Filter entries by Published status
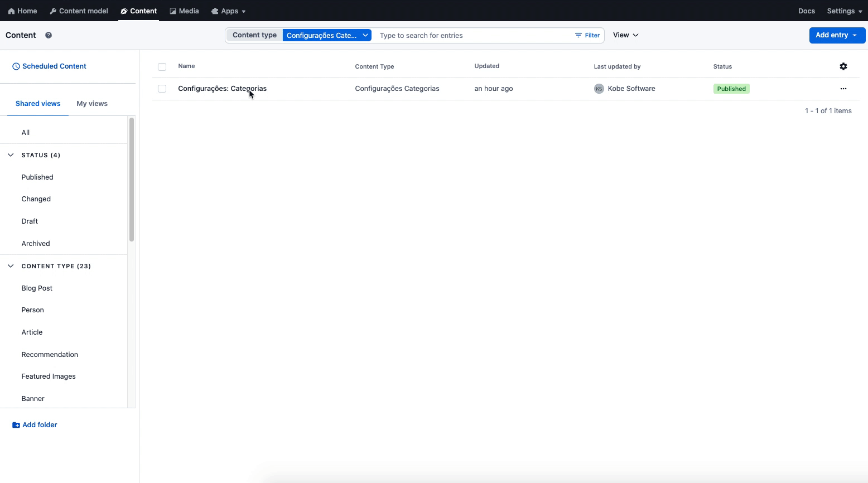The height and width of the screenshot is (483, 868). point(37,177)
